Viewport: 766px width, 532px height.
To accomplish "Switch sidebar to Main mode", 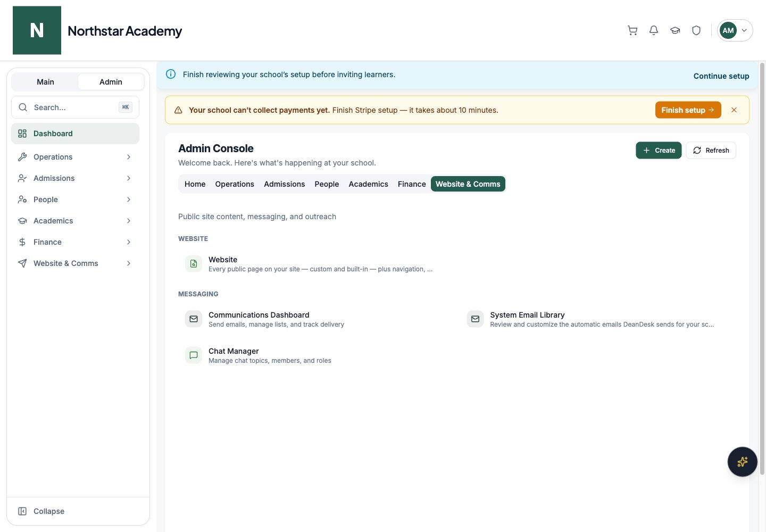I will point(45,82).
